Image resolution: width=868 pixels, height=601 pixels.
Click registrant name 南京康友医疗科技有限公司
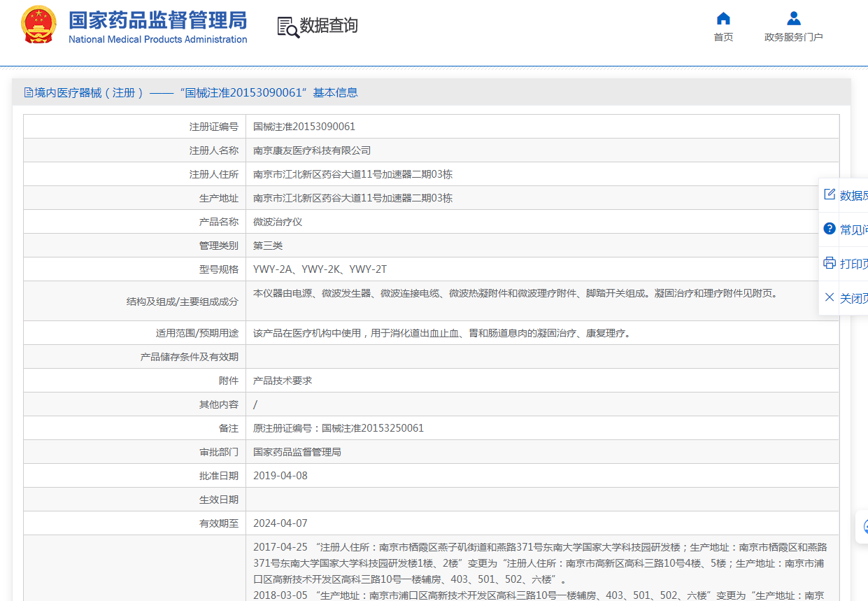[x=312, y=150]
